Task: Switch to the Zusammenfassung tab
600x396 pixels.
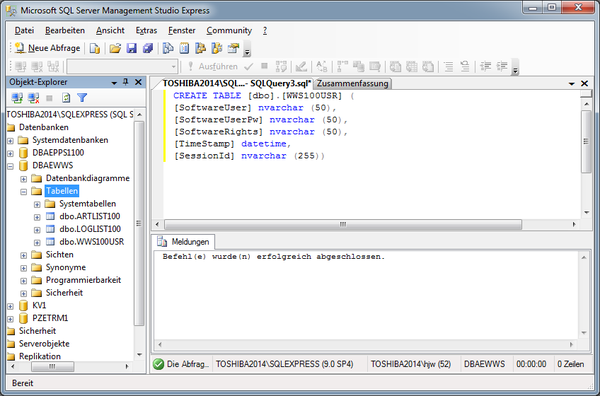Action: coord(352,83)
